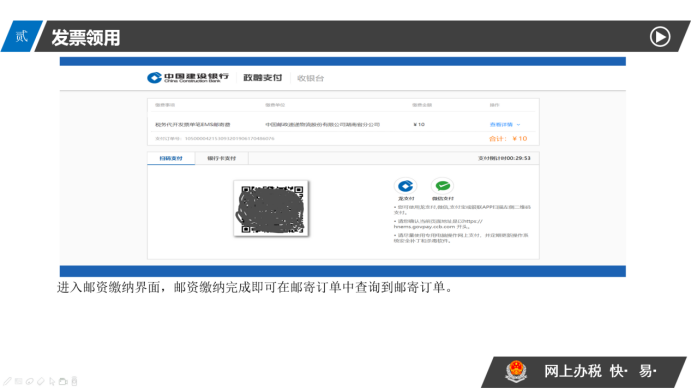Open the slide thumbnails panel icon
692x389 pixels.
[19, 381]
